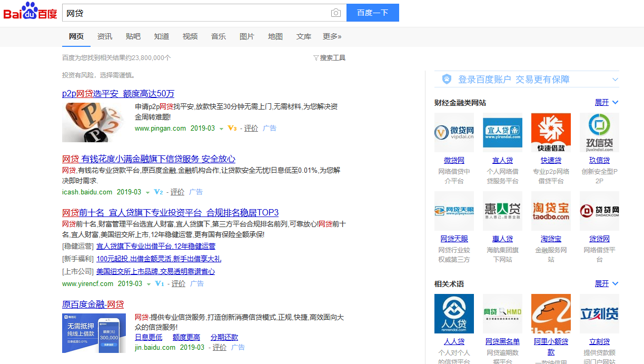
Task: Click the 立刻贷 logo image
Action: click(x=599, y=313)
